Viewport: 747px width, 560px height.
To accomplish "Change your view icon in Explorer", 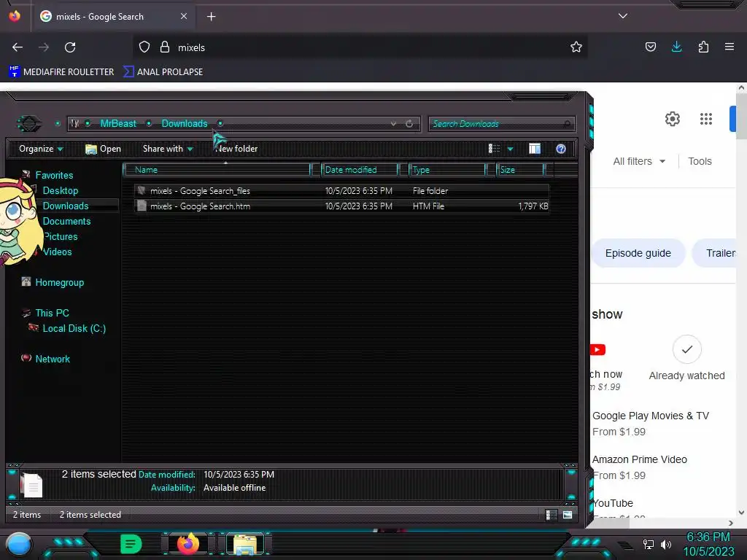I will [494, 149].
